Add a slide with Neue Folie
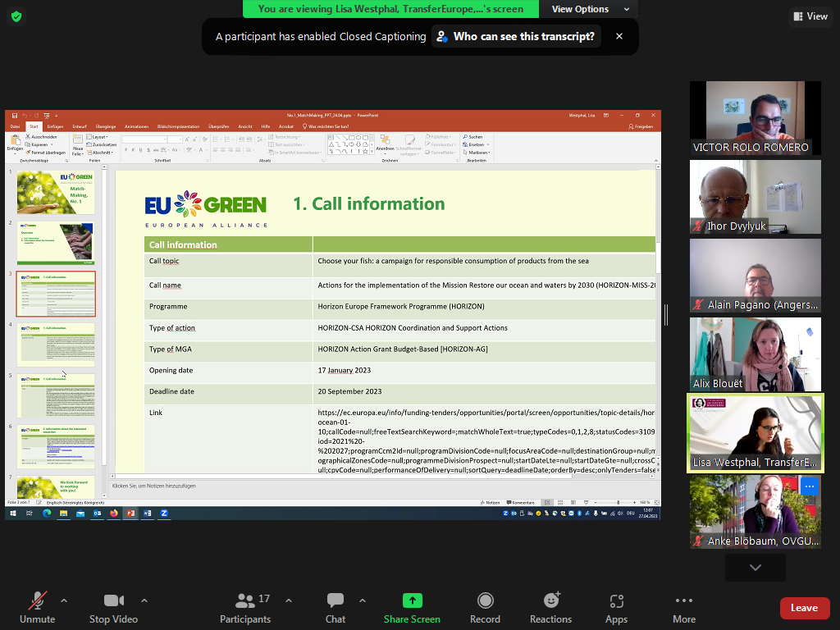 pyautogui.click(x=78, y=146)
